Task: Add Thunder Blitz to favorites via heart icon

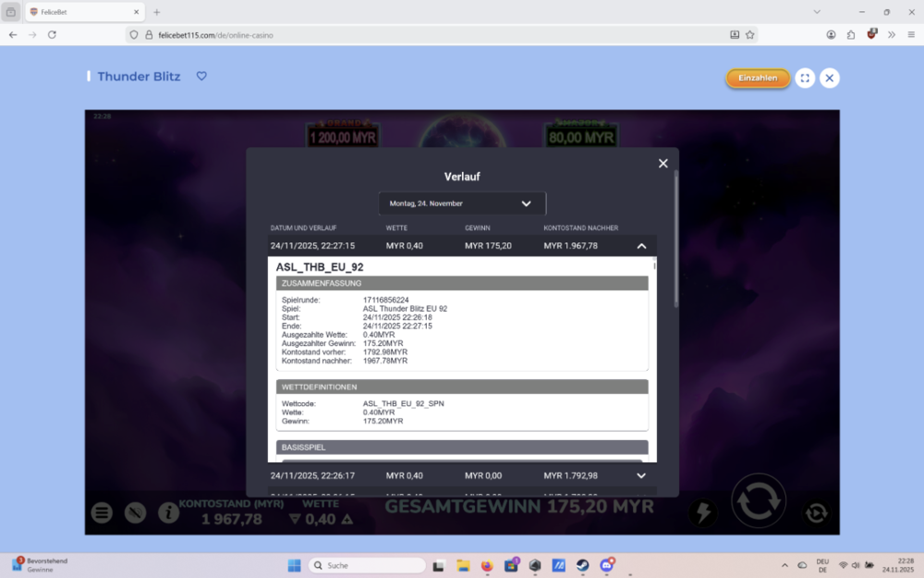Action: (x=201, y=77)
